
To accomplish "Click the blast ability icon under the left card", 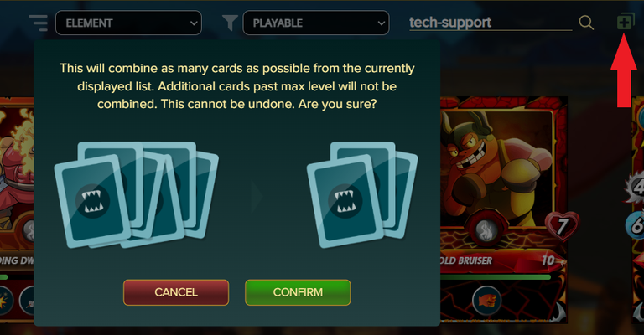I will [4, 301].
